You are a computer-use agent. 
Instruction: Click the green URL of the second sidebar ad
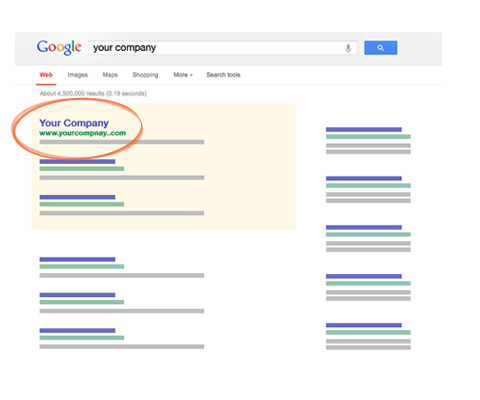tap(368, 186)
